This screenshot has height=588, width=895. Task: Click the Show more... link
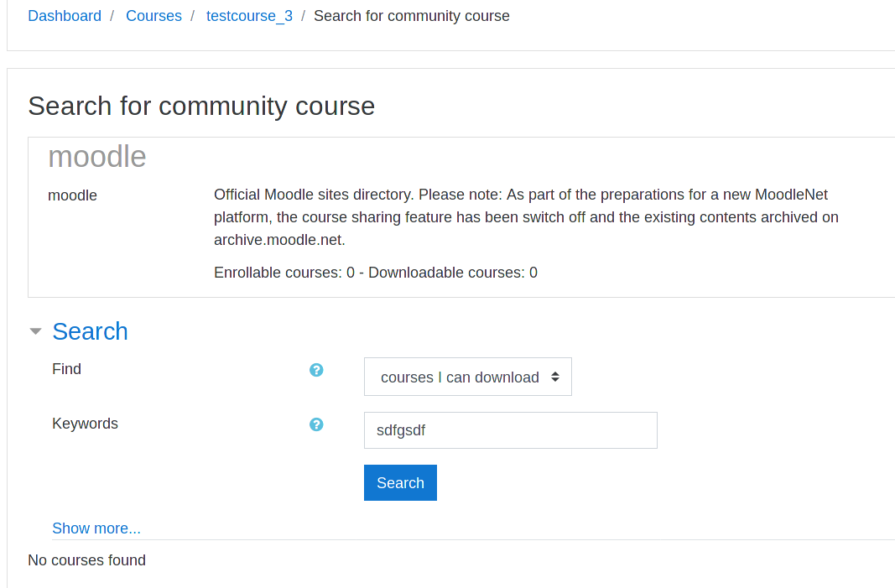tap(96, 528)
